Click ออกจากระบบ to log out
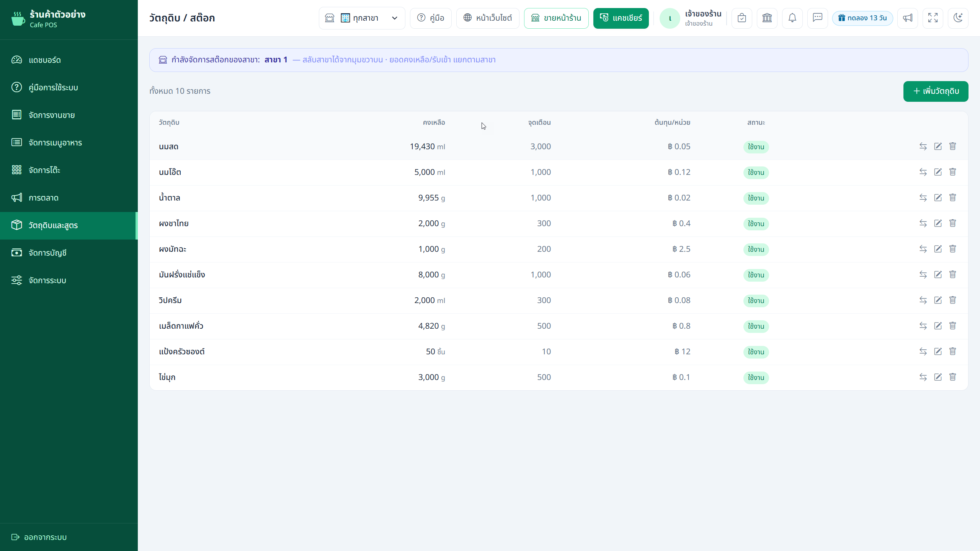This screenshot has width=980, height=551. [x=39, y=537]
